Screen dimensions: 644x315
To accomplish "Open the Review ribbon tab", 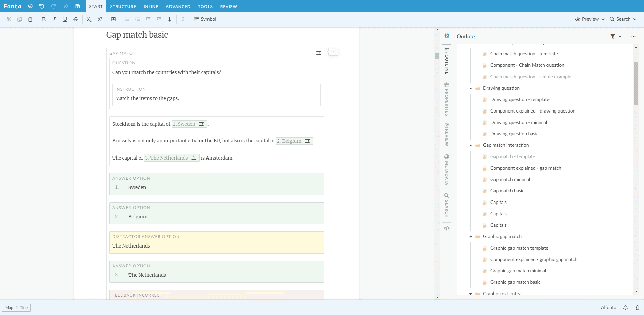I will [228, 6].
